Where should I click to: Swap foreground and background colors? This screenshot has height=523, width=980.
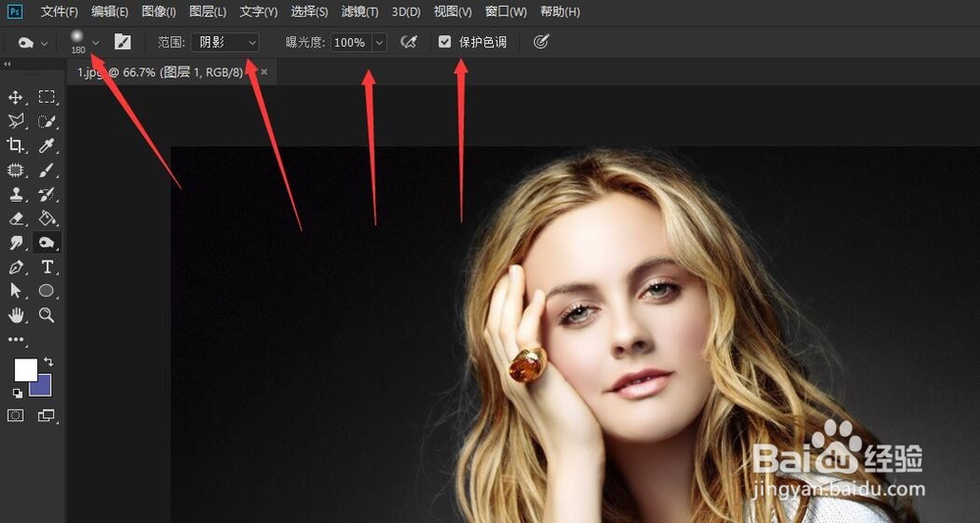49,361
